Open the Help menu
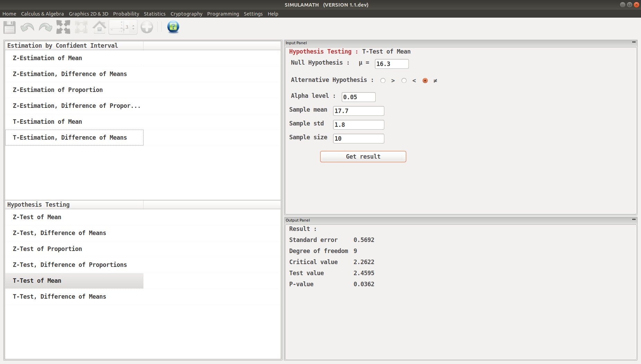 [273, 14]
